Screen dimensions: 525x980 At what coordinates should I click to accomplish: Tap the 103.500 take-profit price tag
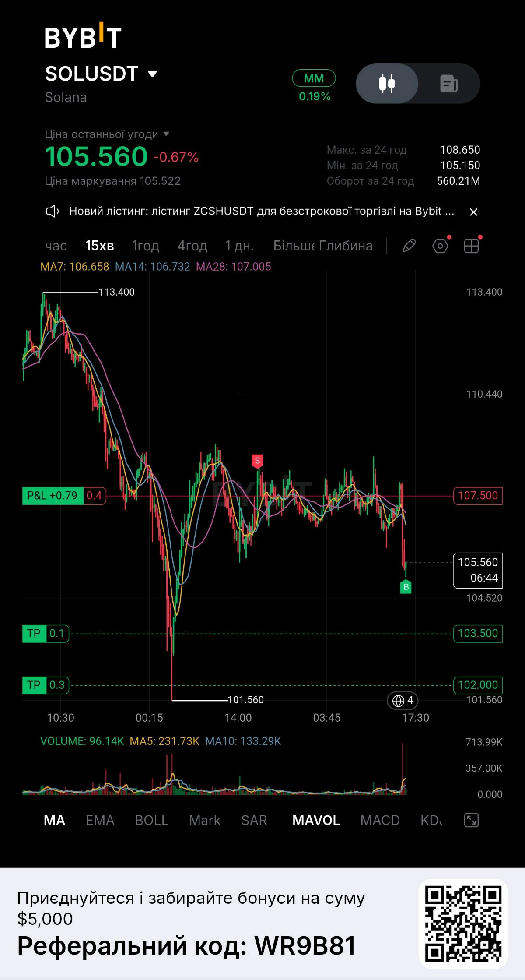pos(478,633)
